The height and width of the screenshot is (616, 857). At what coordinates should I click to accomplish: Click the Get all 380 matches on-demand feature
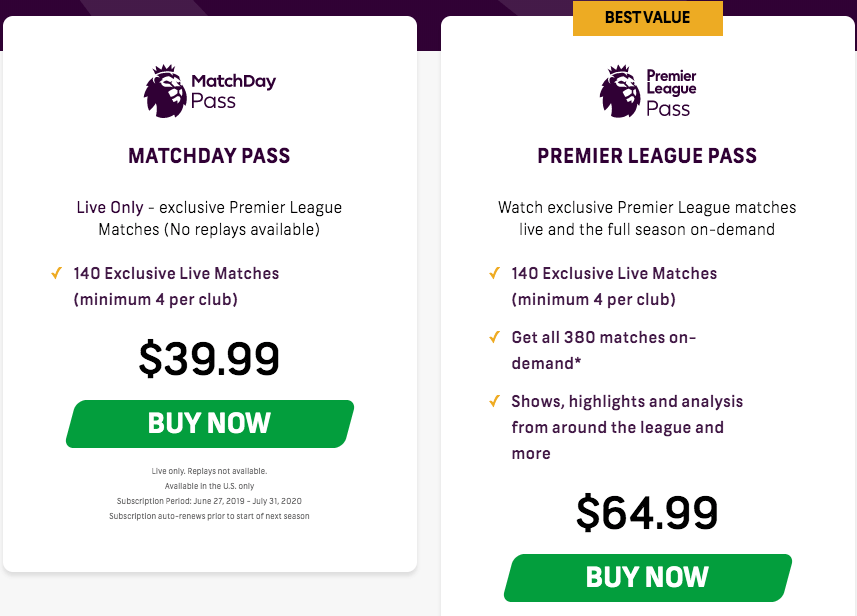tap(603, 350)
